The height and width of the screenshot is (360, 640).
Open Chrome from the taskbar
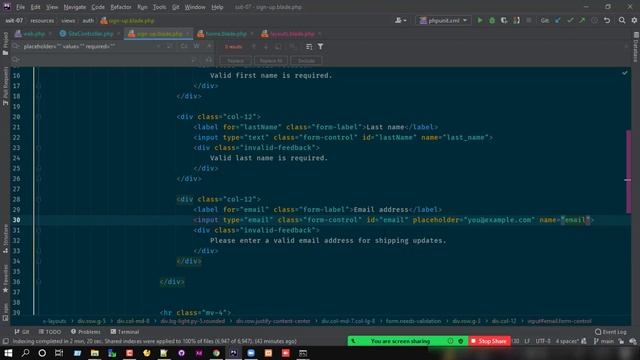coord(216,353)
